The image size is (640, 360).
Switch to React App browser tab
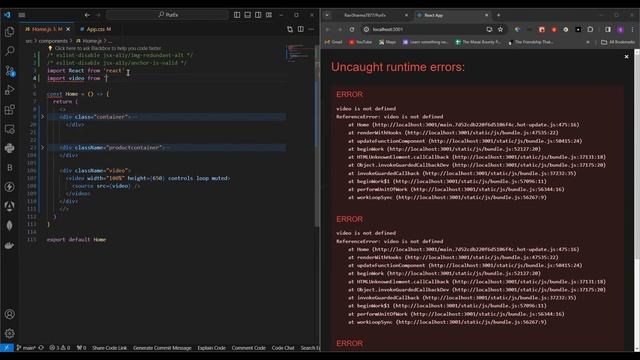(453, 15)
